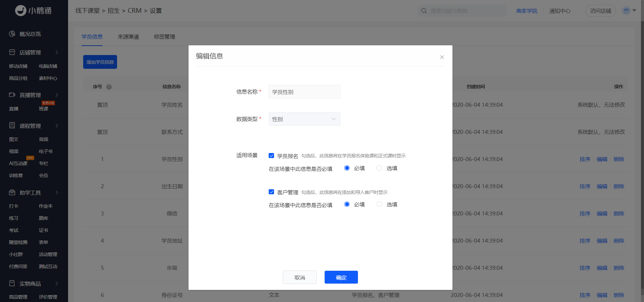Image resolution: width=644 pixels, height=302 pixels.
Task: Open 商品分组 menu item
Action: pos(18,78)
